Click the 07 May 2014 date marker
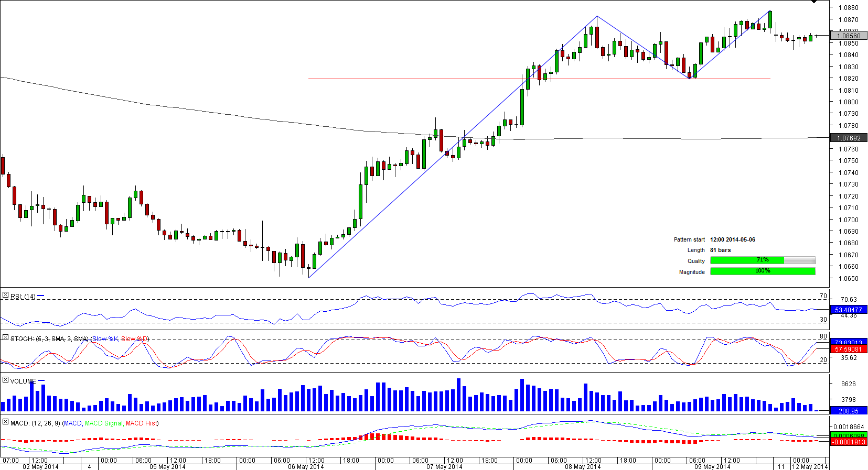Screen dimensions: 868x470 444,466
